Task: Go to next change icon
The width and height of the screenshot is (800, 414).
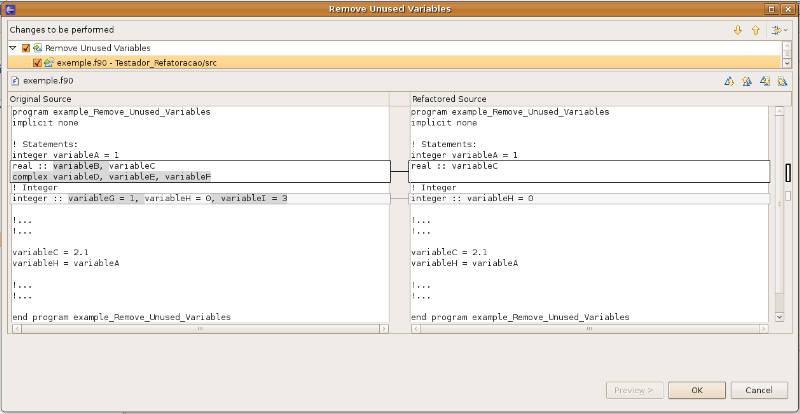Action: click(x=765, y=81)
